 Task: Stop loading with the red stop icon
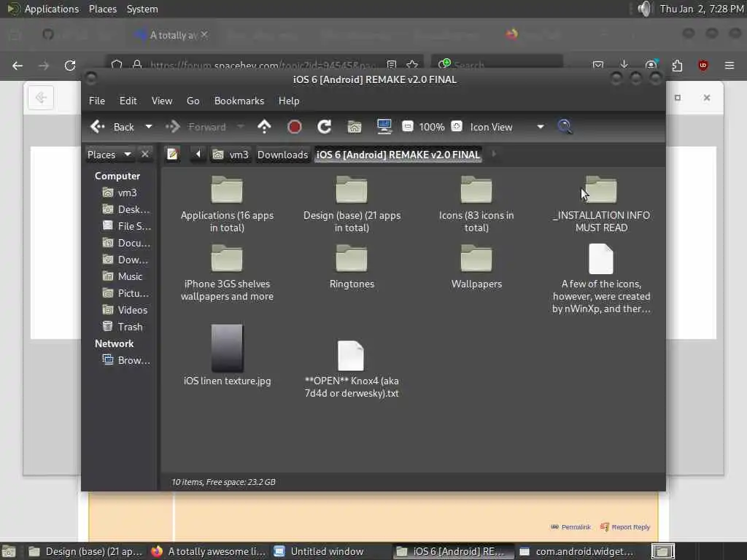295,127
